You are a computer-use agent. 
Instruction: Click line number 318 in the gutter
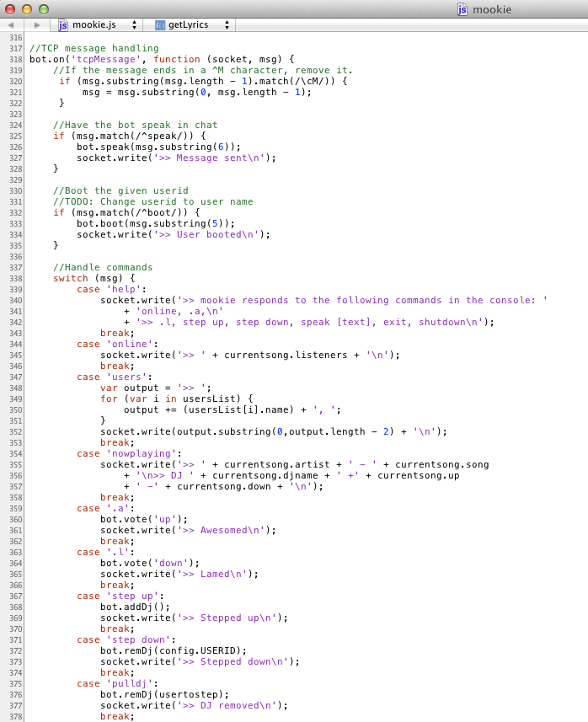(16, 60)
